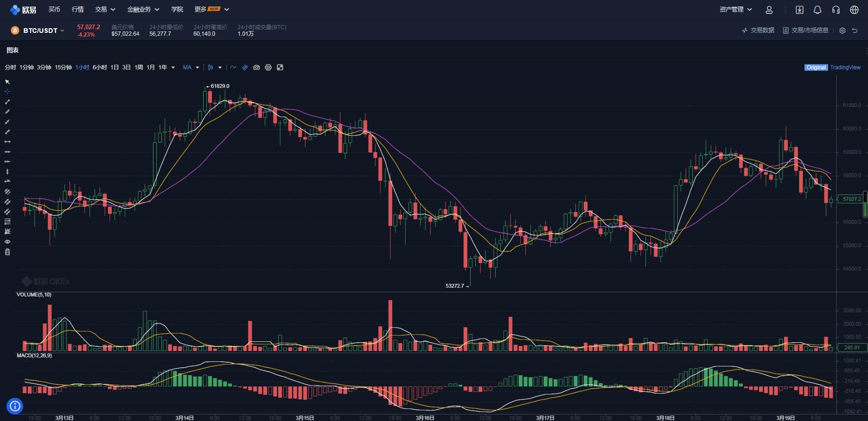This screenshot has width=868, height=421.
Task: Switch chart to Original mode
Action: pos(816,68)
